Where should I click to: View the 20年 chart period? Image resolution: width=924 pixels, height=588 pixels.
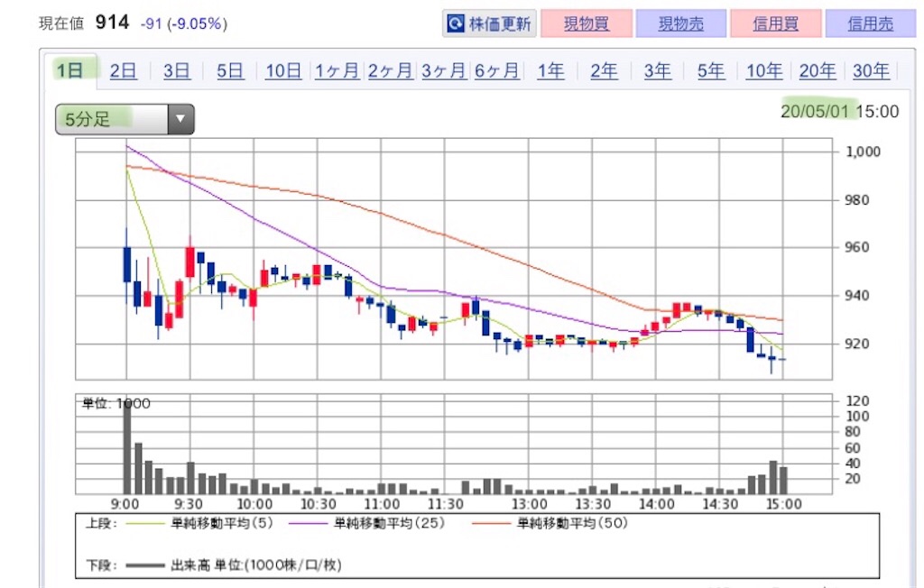point(818,70)
